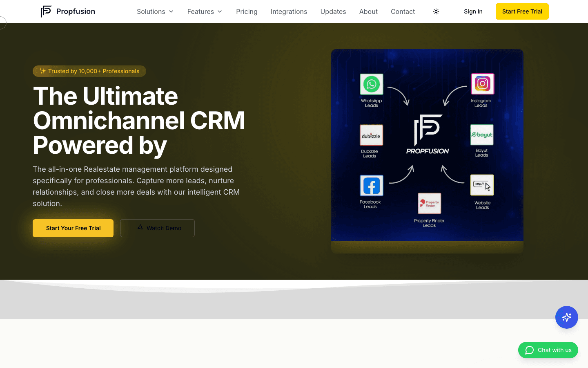This screenshot has height=368, width=588.
Task: Click the Propfusion brand name text
Action: (x=76, y=11)
